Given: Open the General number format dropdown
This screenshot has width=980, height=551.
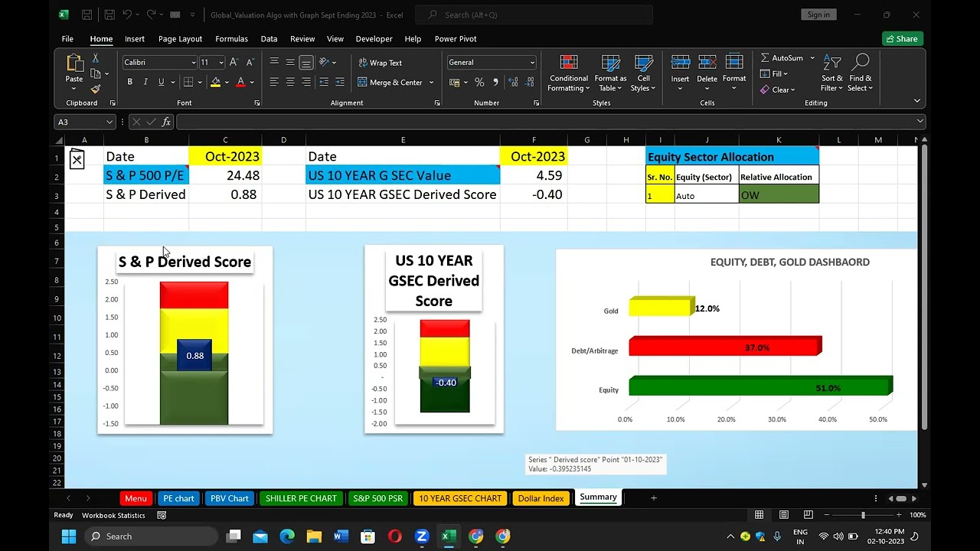Looking at the screenshot, I should [532, 63].
